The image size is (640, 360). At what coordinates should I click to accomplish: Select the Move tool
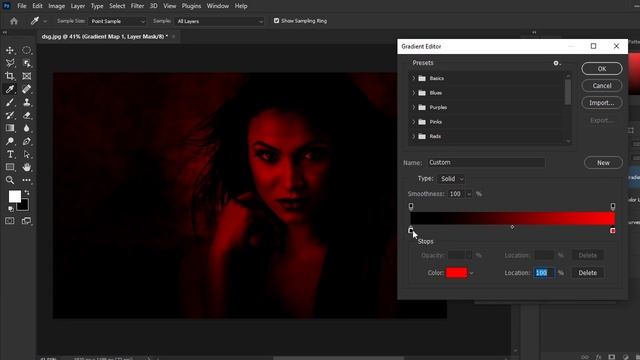pyautogui.click(x=10, y=50)
